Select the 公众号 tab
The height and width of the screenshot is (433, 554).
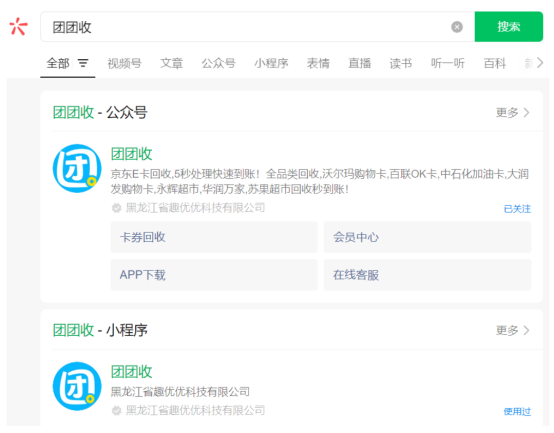pos(218,63)
